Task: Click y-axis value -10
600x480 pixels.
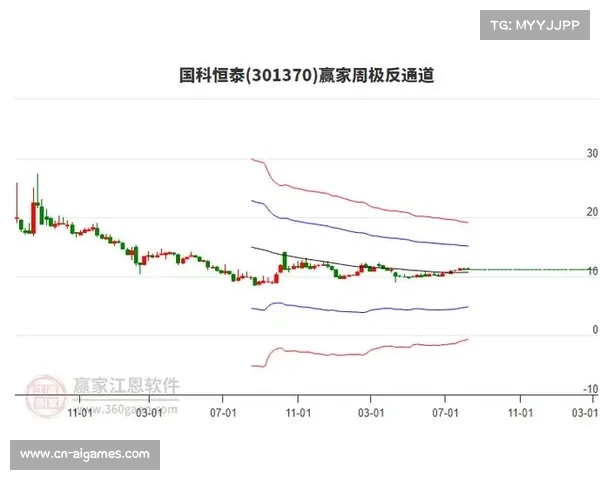Action: tap(590, 389)
